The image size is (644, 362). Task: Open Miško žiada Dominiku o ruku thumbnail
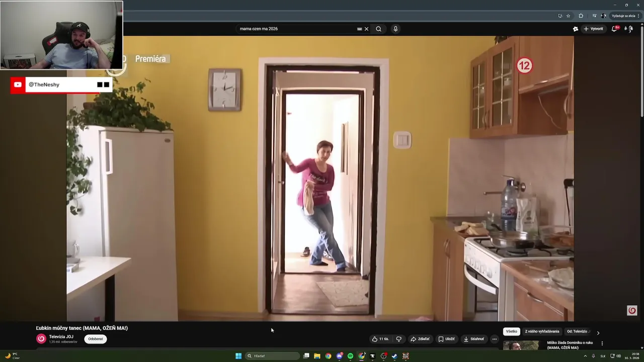[x=521, y=345]
